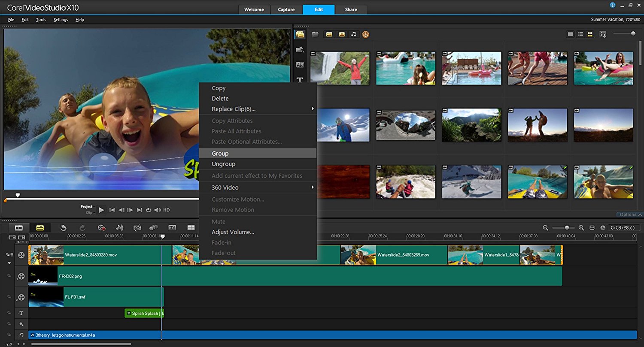Adjust the library thumbnail size slider
The height and width of the screenshot is (347, 644).
click(633, 33)
